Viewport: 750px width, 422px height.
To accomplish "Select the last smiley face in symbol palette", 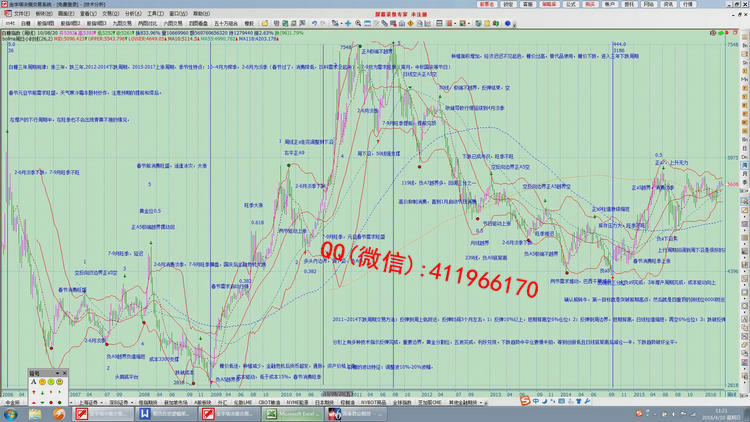I will coord(60,382).
